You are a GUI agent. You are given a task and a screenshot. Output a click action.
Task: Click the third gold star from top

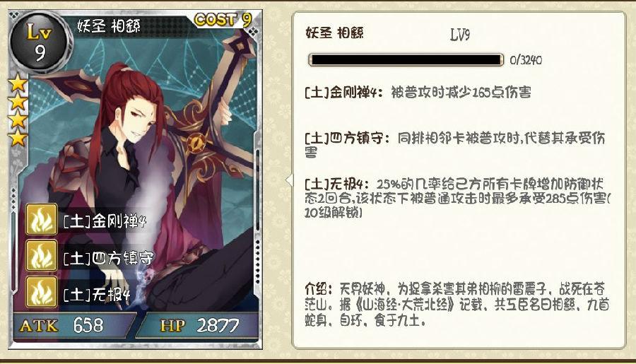click(x=18, y=120)
